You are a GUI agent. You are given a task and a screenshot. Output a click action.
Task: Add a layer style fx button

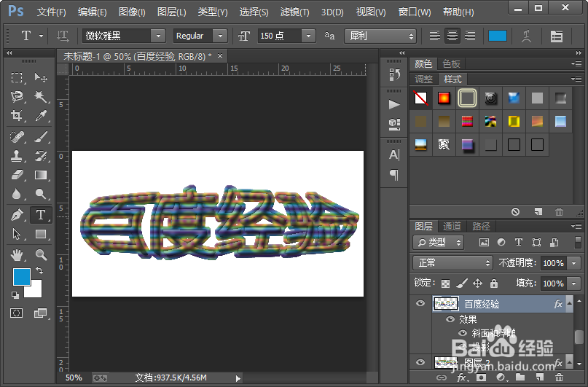pyautogui.click(x=461, y=378)
